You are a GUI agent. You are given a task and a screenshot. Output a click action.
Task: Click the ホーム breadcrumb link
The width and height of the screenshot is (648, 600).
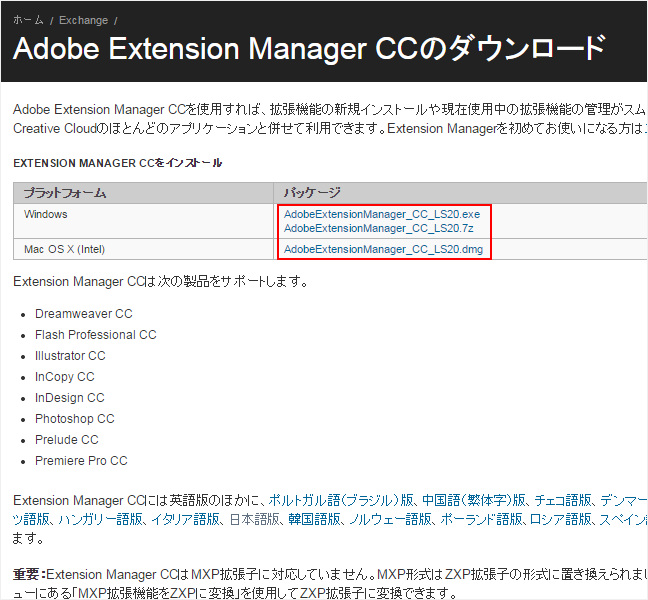(28, 20)
